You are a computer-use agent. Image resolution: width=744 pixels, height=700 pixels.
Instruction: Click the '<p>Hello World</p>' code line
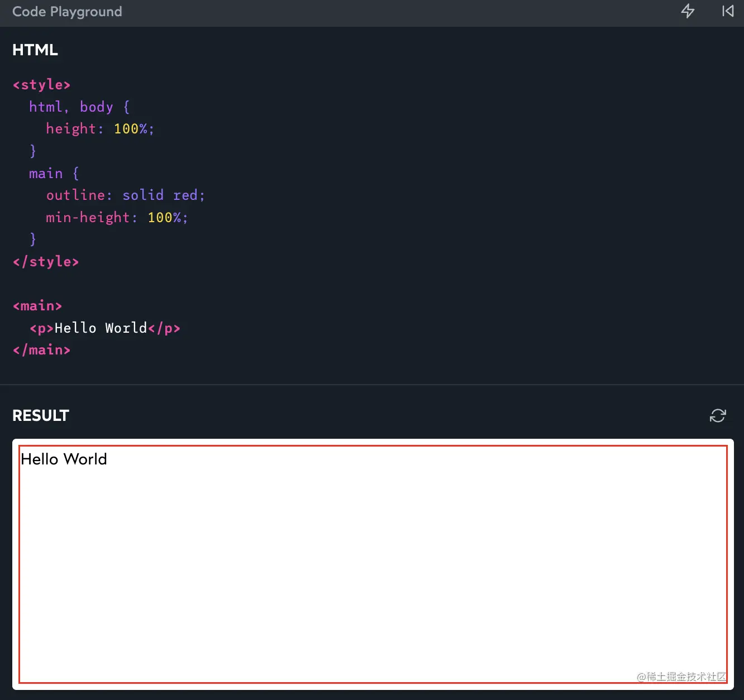105,328
